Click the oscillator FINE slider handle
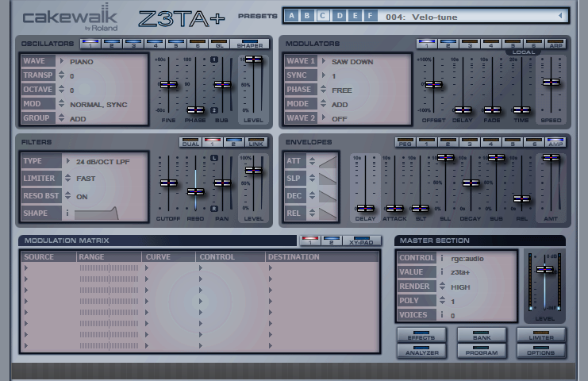This screenshot has height=381, width=588. coord(168,85)
